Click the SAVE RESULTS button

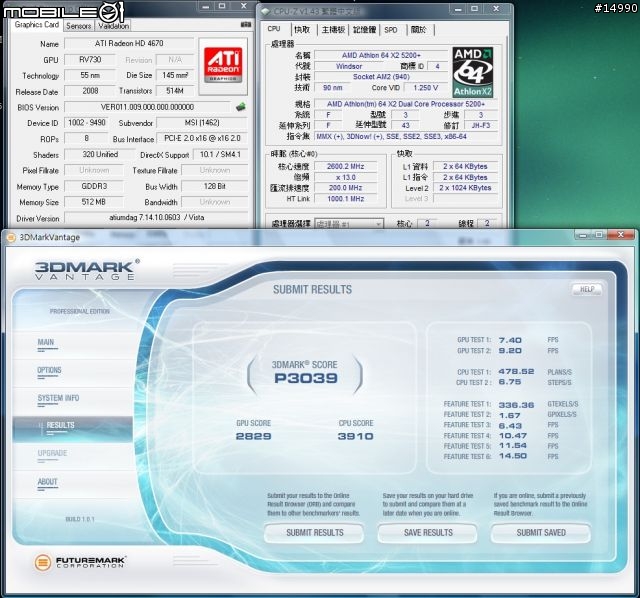tap(428, 533)
